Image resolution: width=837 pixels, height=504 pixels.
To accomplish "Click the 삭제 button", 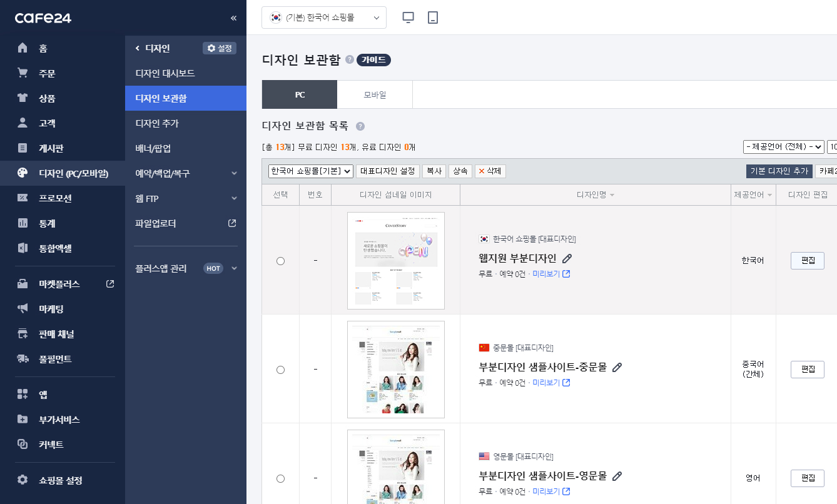I will [x=490, y=171].
